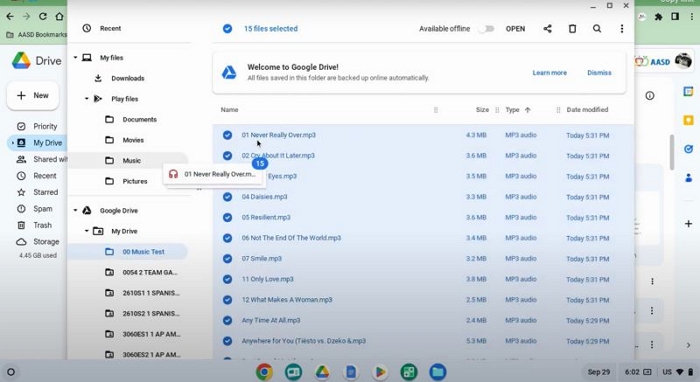Open Google Drive app from the shelf

(322, 372)
